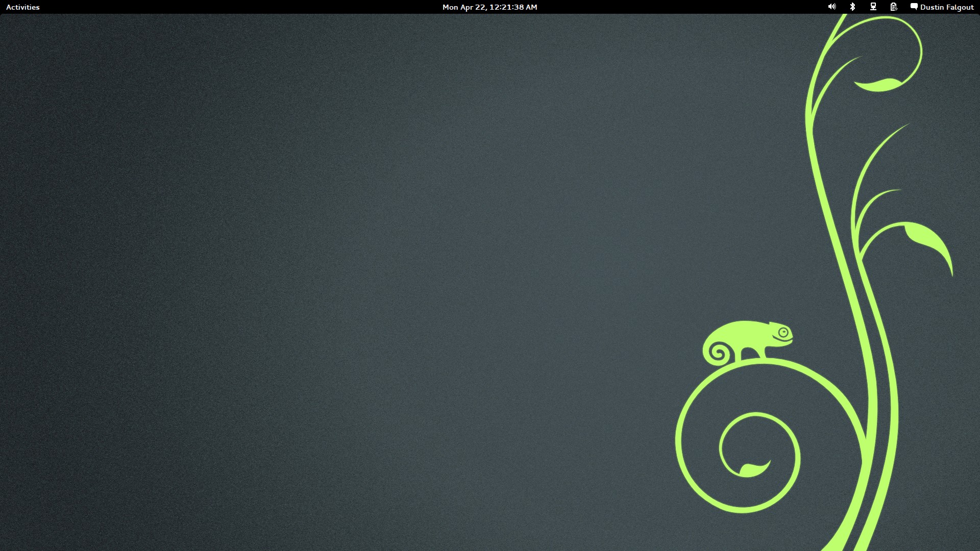Open the battery power indicator

(894, 7)
